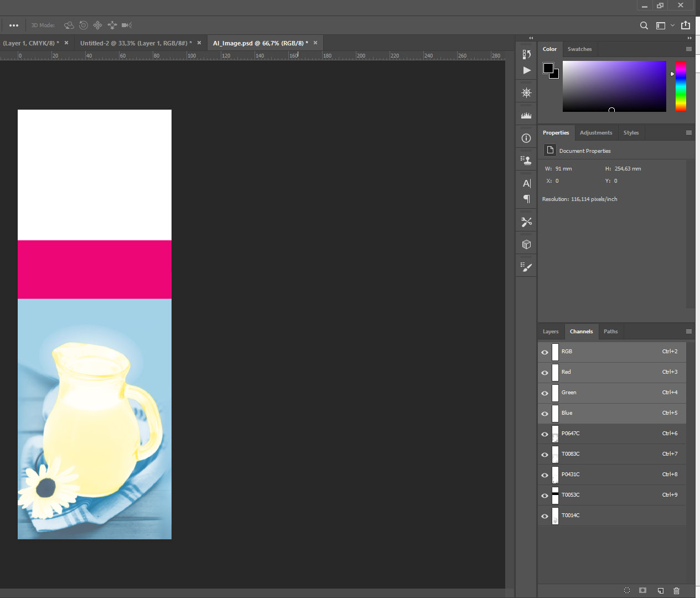Open the 3D panel cube icon
The width and height of the screenshot is (700, 598).
[x=526, y=245]
